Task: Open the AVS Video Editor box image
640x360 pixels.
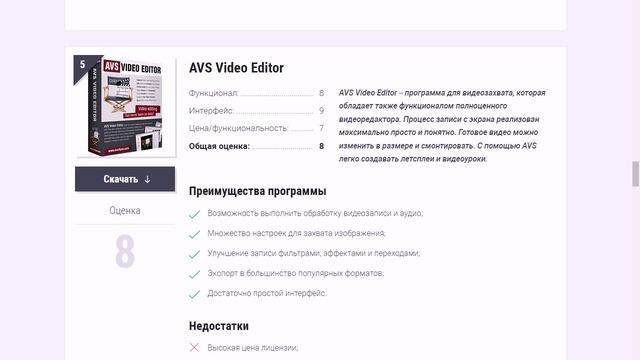Action: pos(125,107)
